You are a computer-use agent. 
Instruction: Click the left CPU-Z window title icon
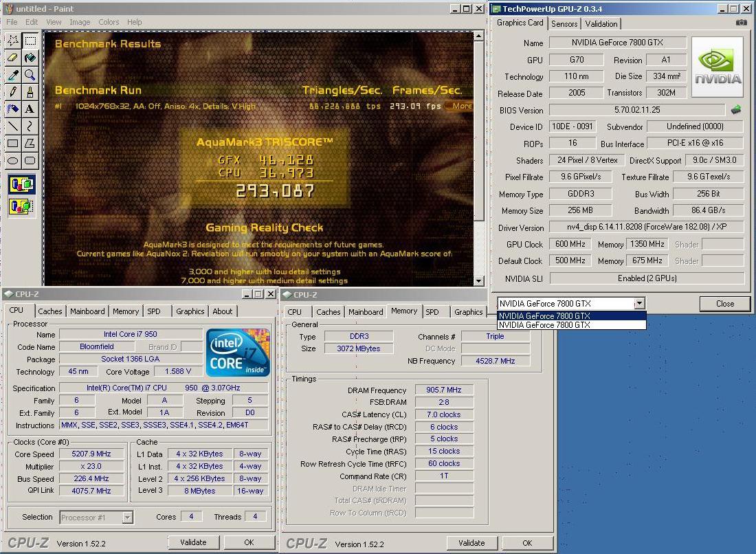8,294
